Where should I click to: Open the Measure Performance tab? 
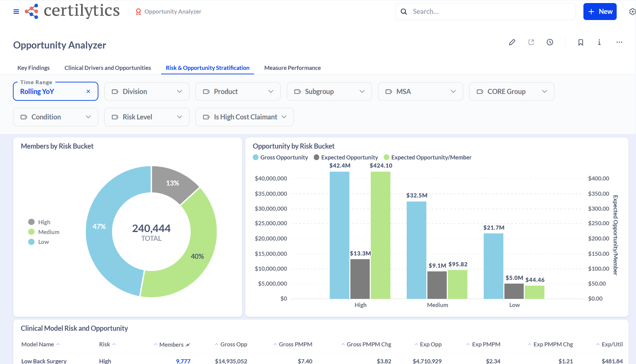(x=292, y=68)
